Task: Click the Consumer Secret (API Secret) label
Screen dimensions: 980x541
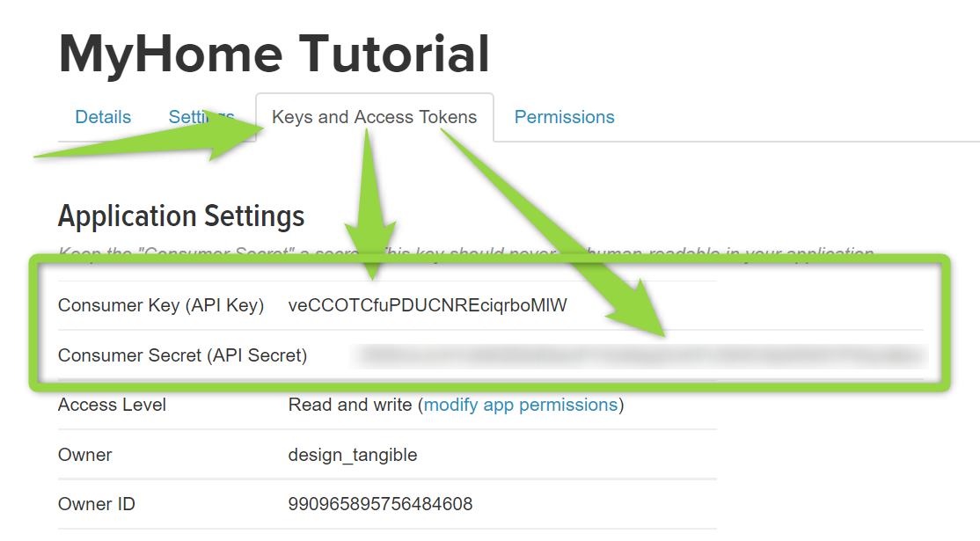Action: (x=182, y=355)
